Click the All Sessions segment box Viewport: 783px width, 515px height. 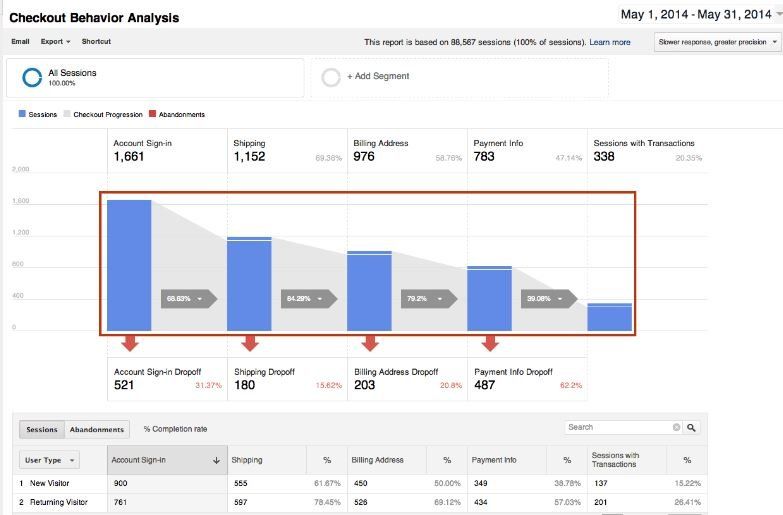coord(155,77)
